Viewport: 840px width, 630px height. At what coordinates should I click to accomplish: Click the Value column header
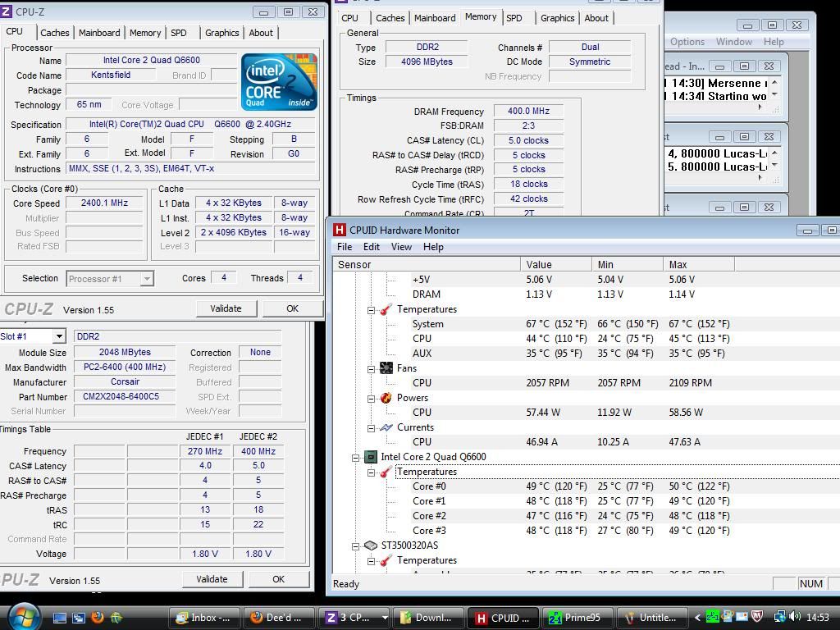point(556,265)
